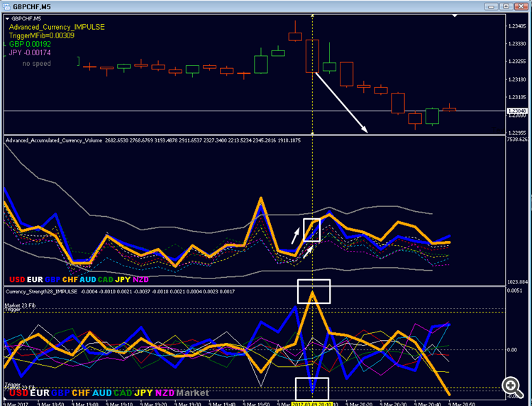
Task: Click the highlighted 2017.03.09 20:10 time label
Action: point(312,404)
